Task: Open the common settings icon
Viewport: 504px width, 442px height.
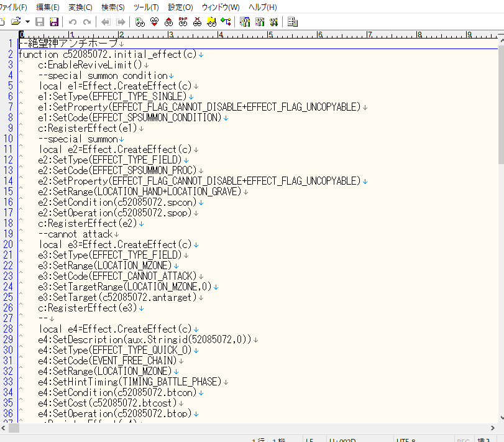Action: (273, 22)
